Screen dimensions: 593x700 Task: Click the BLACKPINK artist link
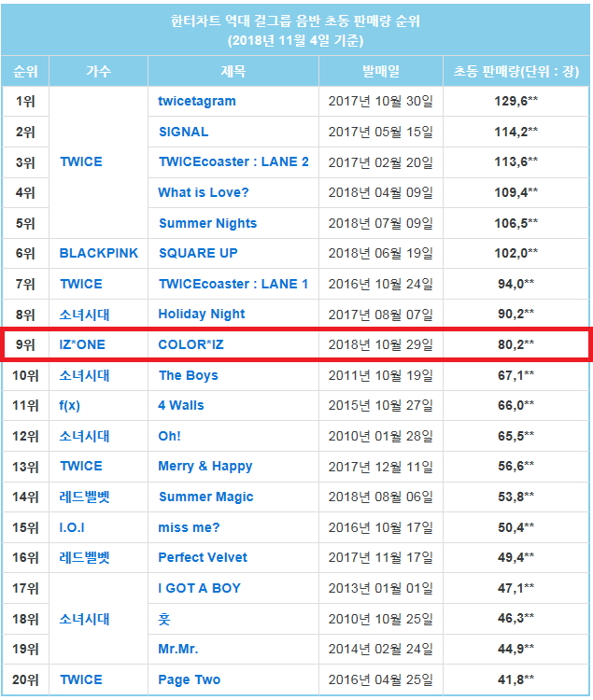click(x=99, y=253)
